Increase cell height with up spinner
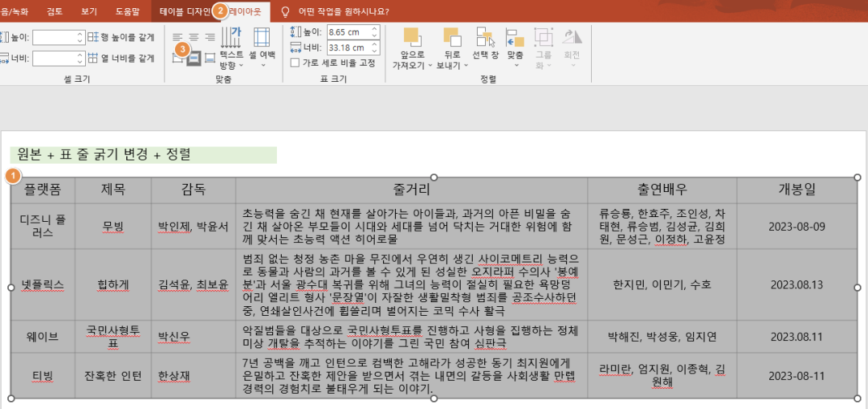The width and height of the screenshot is (868, 409). (x=81, y=34)
